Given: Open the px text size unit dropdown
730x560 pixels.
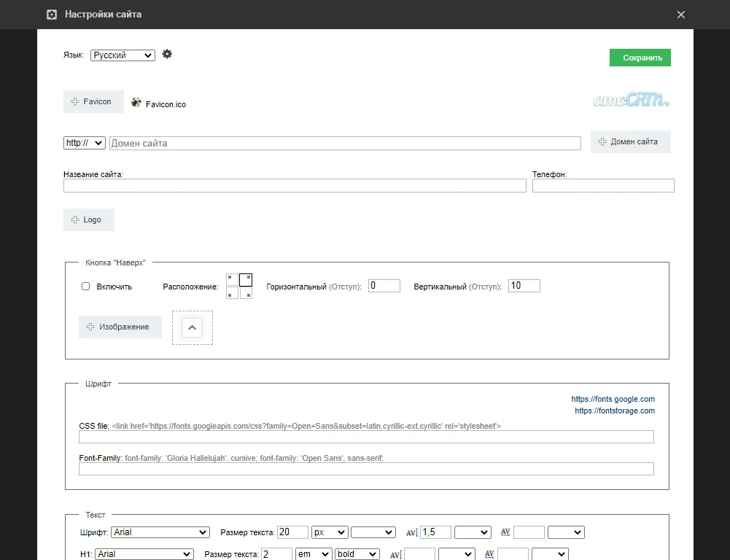Looking at the screenshot, I should 329,532.
